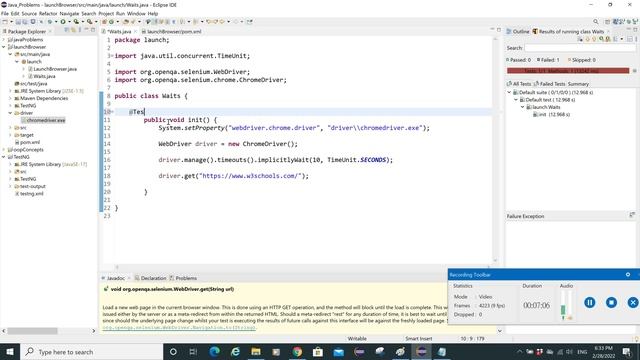Viewport: 640px width, 360px height.
Task: Switch to the Problems tab
Action: [183, 278]
